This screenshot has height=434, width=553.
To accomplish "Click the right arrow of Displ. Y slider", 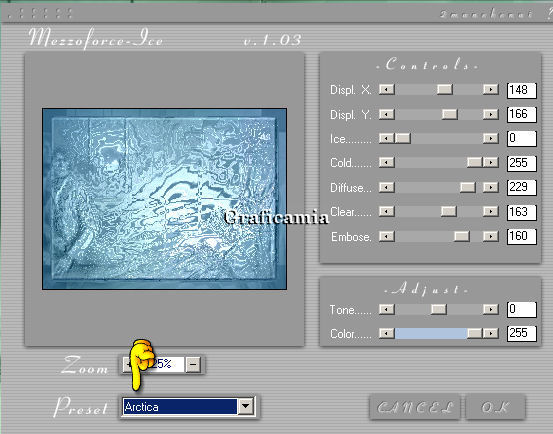I will click(491, 114).
